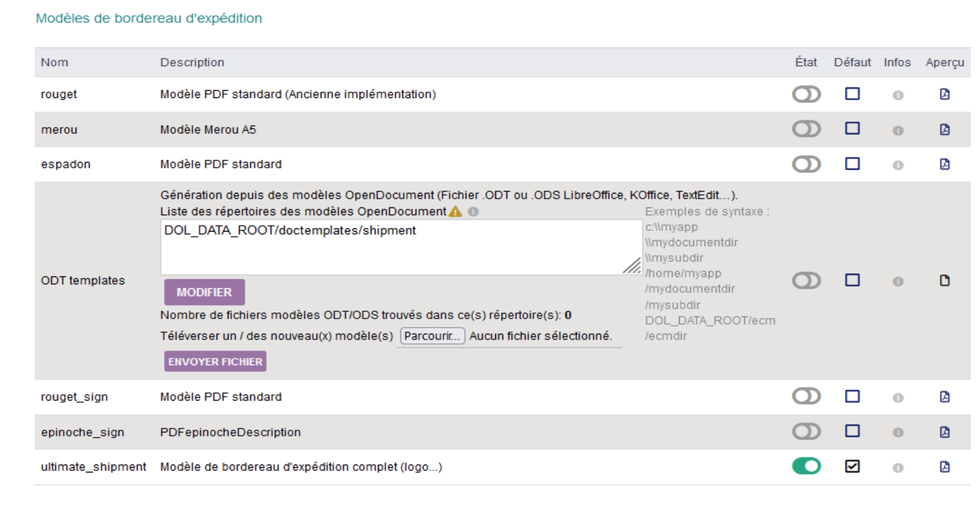Open PDF preview for rouget model
The height and width of the screenshot is (508, 980).
point(944,94)
